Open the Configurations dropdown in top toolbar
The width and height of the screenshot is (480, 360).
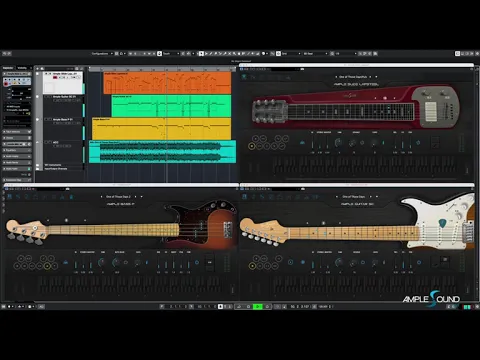click(x=102, y=53)
